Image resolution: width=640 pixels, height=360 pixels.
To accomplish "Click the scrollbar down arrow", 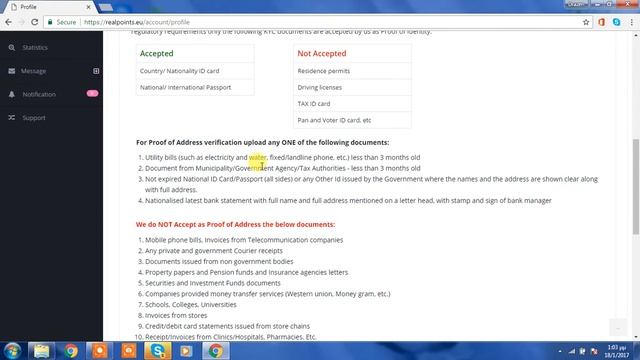I will pyautogui.click(x=636, y=337).
